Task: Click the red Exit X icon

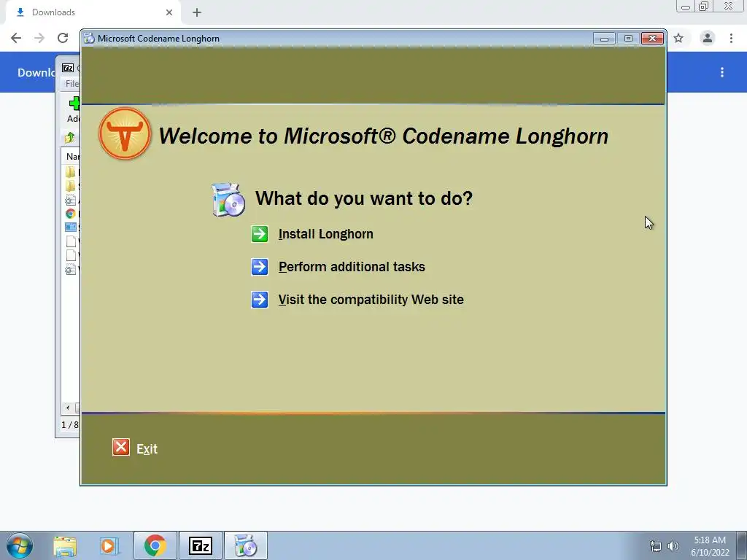Action: pos(121,447)
